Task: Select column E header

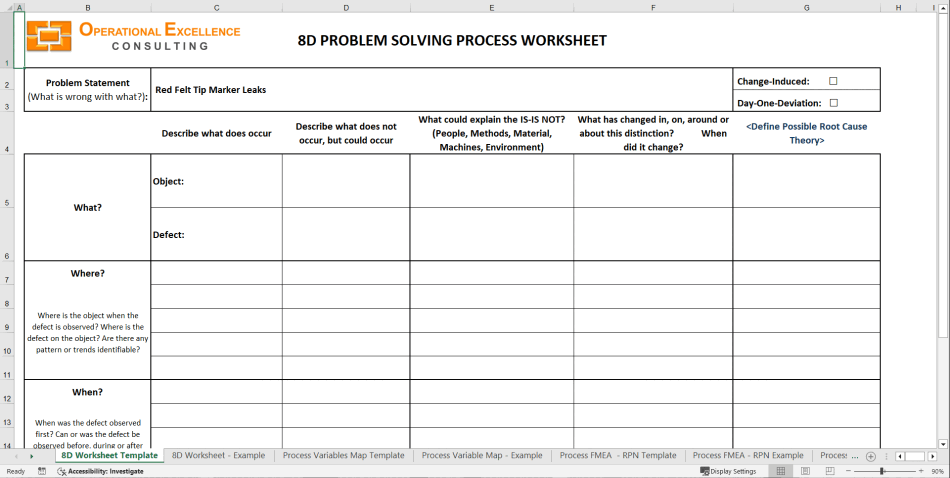Action: (491, 7)
